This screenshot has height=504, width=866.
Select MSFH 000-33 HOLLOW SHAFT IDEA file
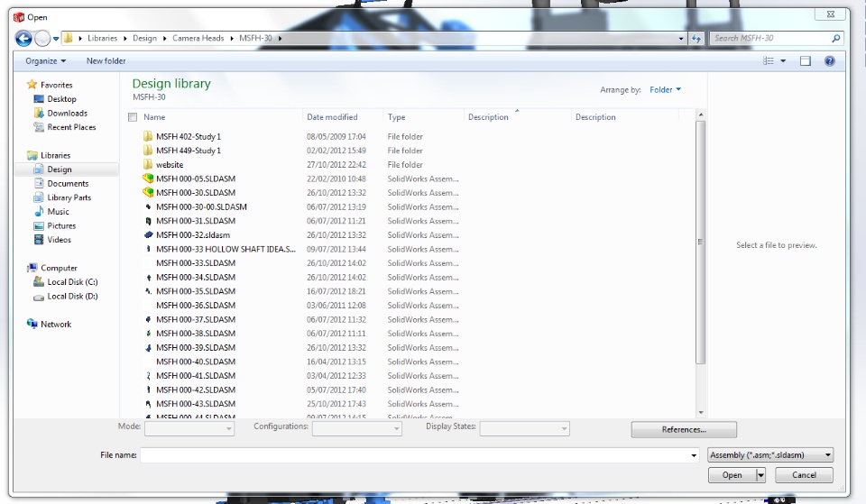(226, 249)
